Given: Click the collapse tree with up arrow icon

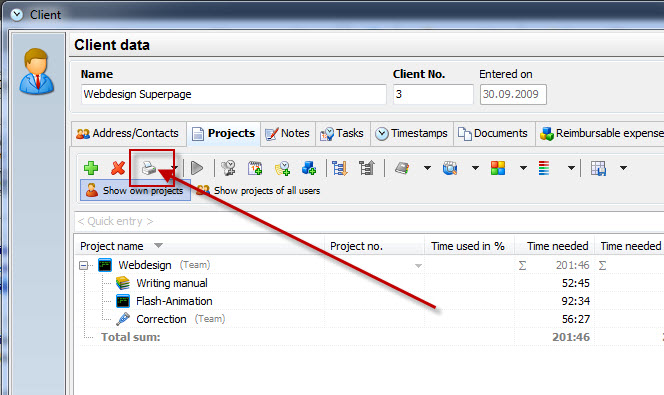Looking at the screenshot, I should point(367,168).
